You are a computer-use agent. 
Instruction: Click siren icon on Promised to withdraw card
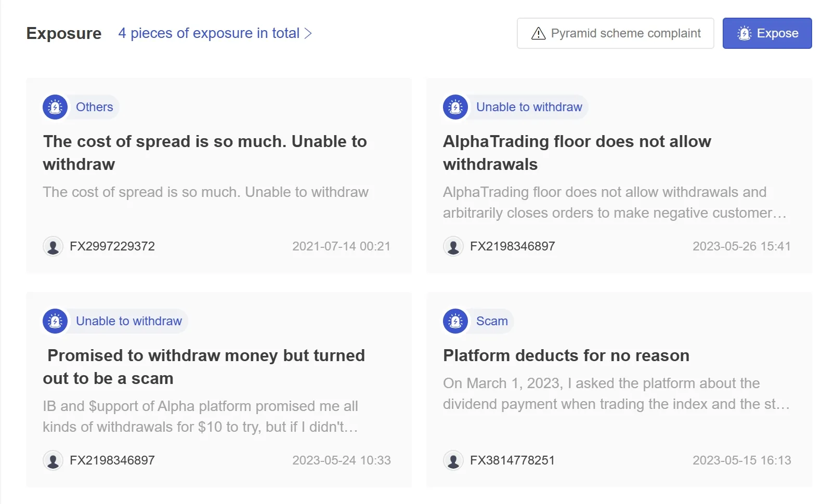coord(55,321)
